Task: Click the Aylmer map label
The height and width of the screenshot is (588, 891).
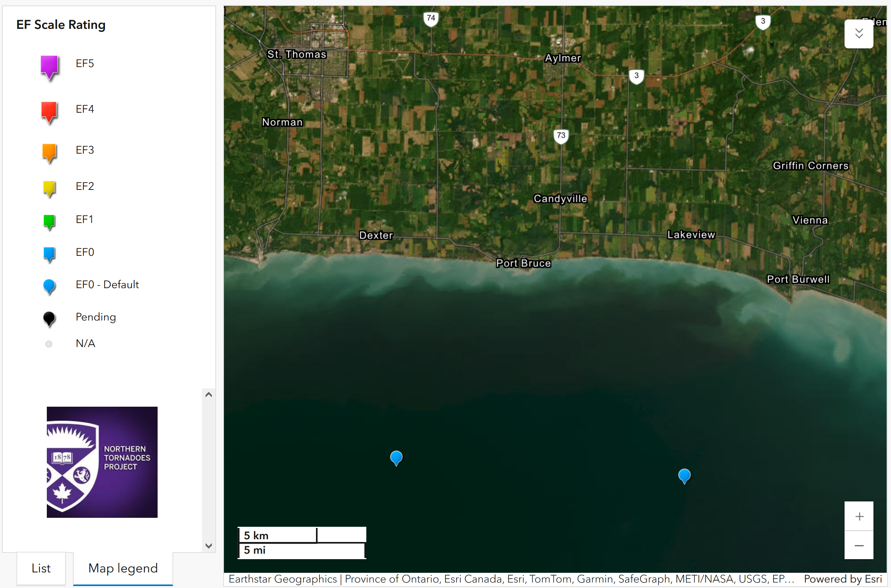Action: pos(563,58)
